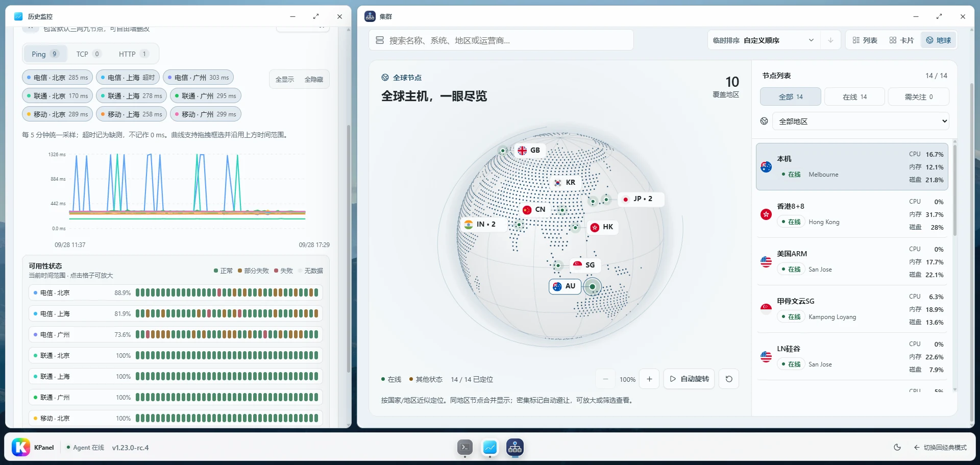Zoom out the globe with minus

[605, 379]
